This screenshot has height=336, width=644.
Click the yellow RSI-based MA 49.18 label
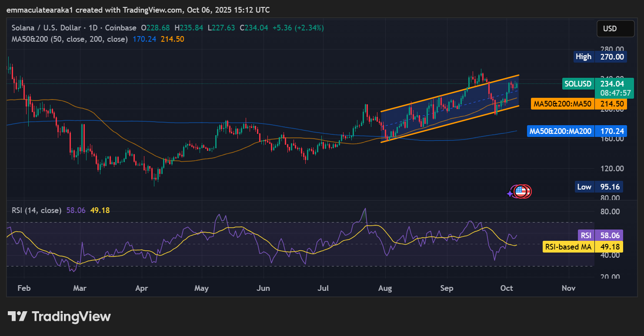tap(583, 247)
